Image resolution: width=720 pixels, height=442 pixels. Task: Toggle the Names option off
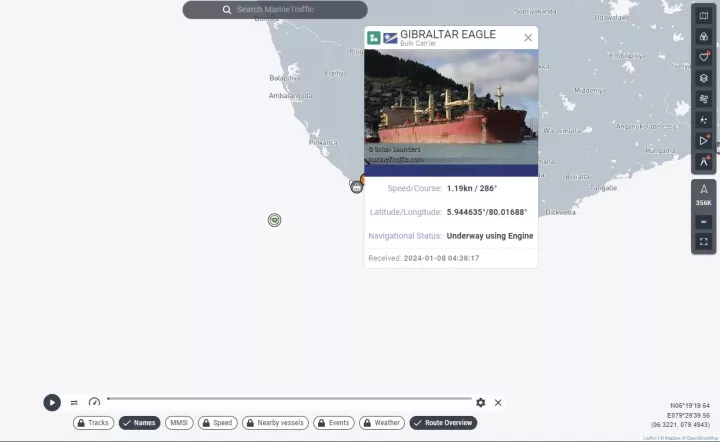[x=140, y=423]
